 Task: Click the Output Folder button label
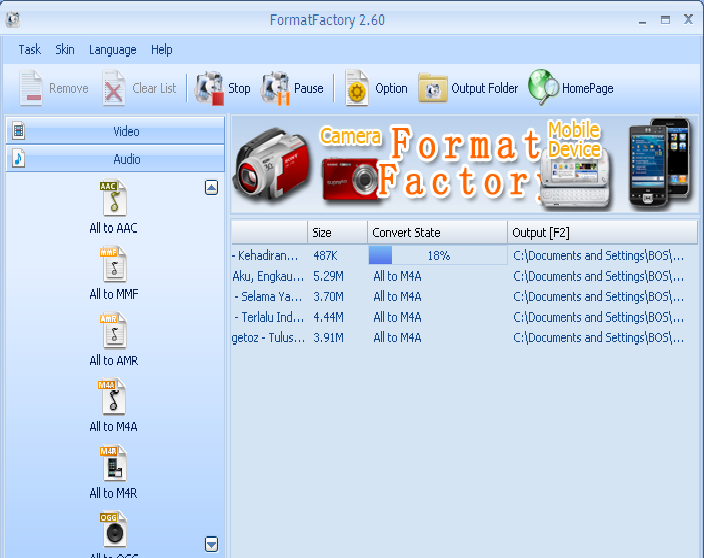(x=484, y=88)
